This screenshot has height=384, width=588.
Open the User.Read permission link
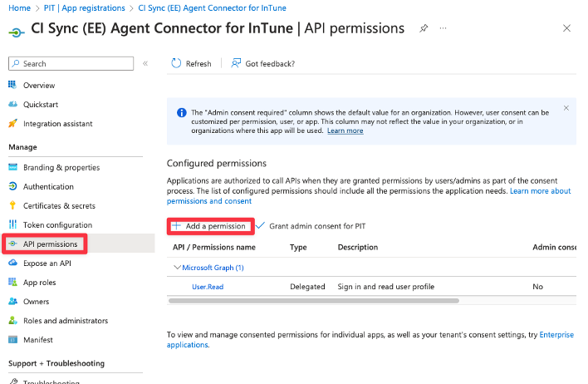[208, 287]
